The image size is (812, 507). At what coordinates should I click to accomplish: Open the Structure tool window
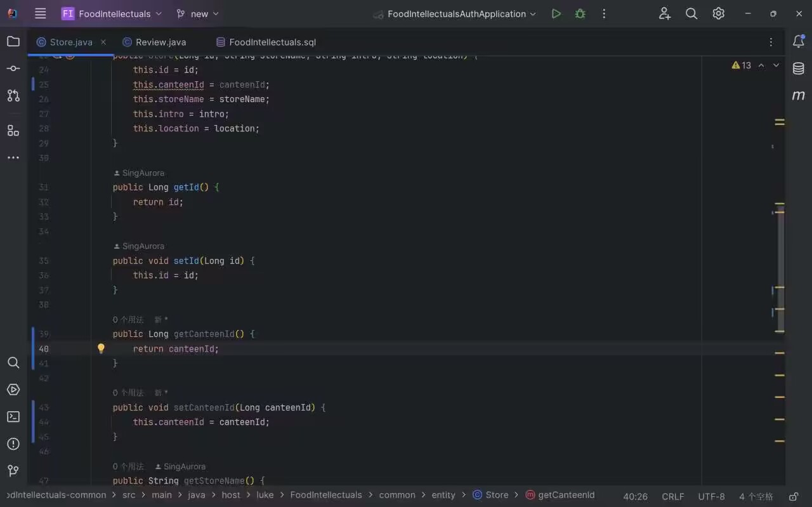pyautogui.click(x=13, y=130)
